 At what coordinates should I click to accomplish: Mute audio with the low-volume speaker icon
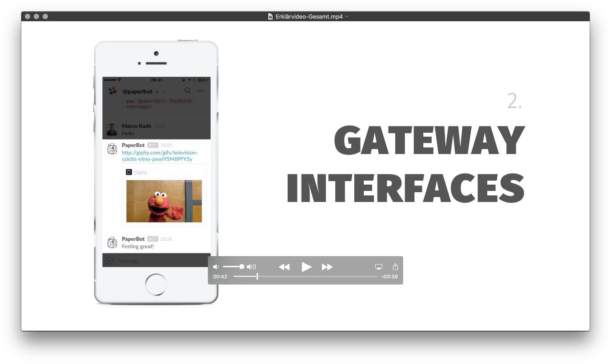coord(216,267)
